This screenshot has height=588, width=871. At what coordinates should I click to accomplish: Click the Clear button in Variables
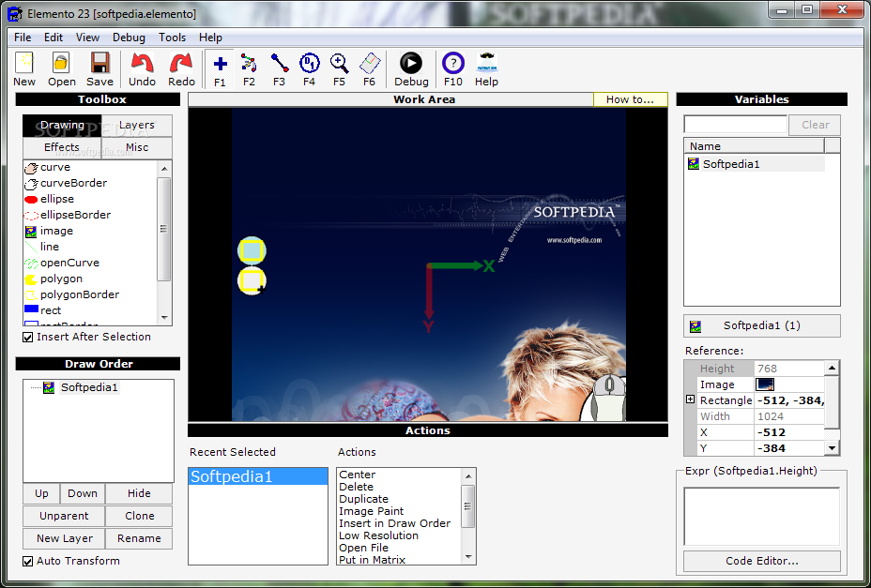click(815, 125)
